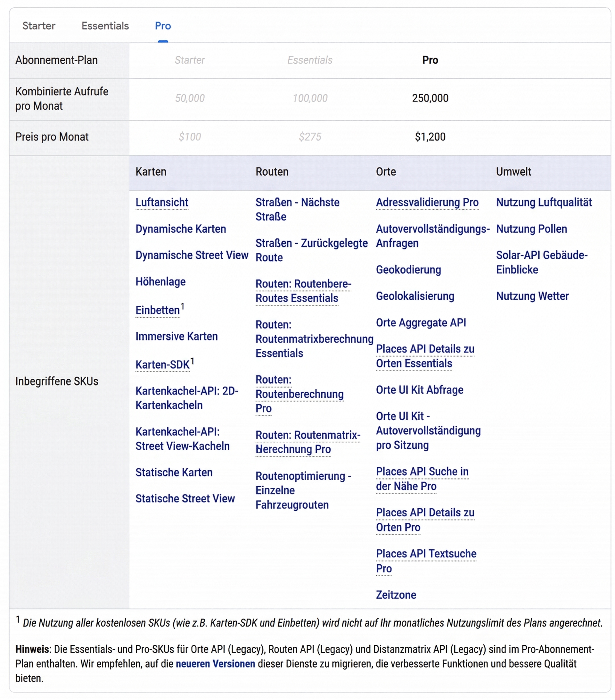Open the Geolokalisierung link
This screenshot has width=615, height=700.
pos(415,296)
